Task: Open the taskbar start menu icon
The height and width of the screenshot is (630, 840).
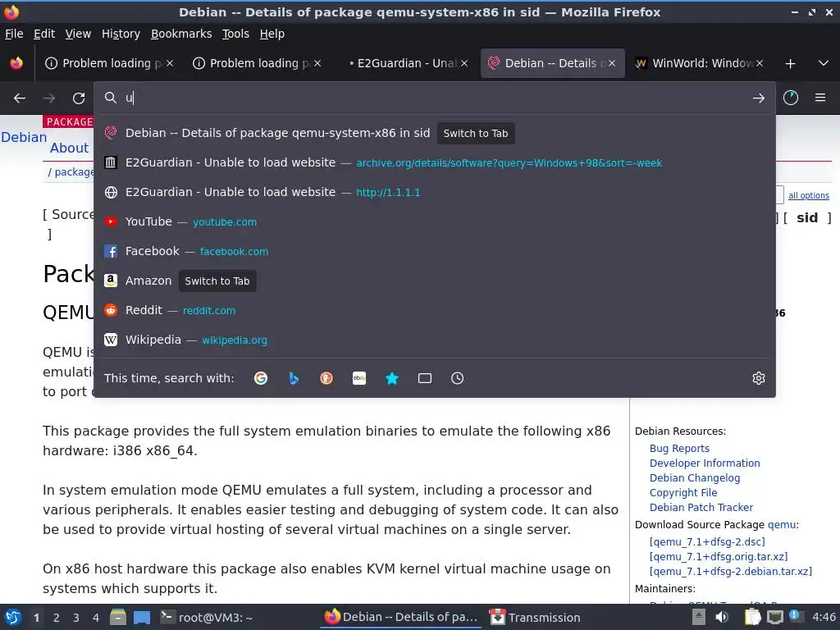Action: pos(13,617)
